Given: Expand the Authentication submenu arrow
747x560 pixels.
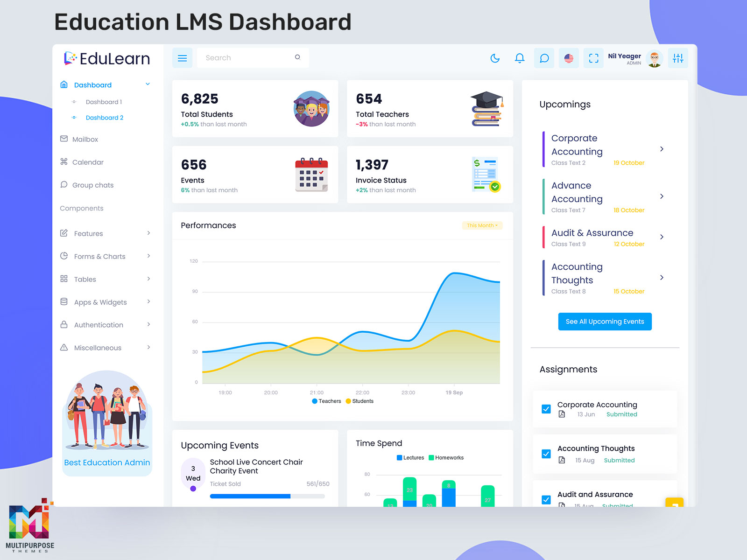Looking at the screenshot, I should pos(148,324).
